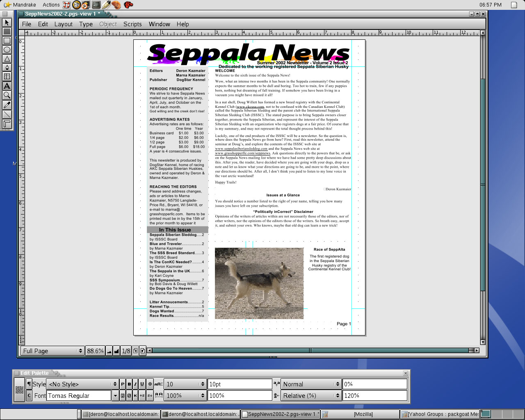
Task: Select the arrow pointer tool
Action: point(7,23)
